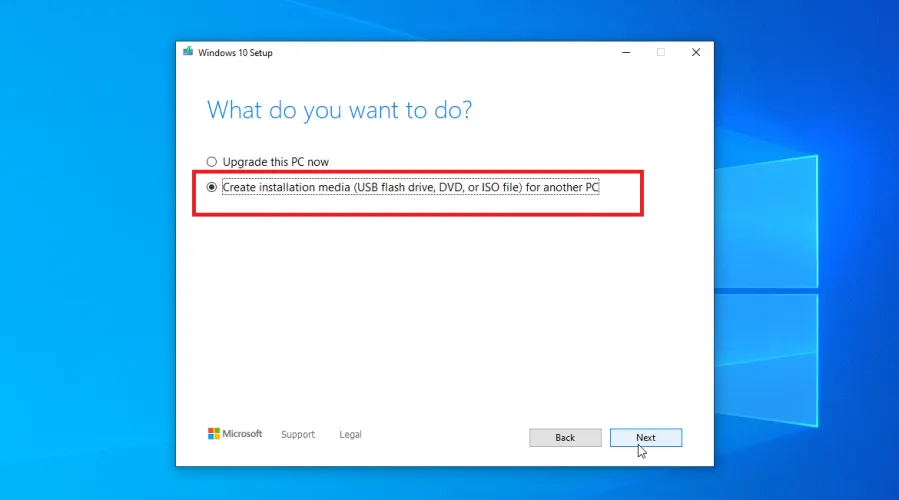Open the Support link
The image size is (899, 500).
[298, 435]
